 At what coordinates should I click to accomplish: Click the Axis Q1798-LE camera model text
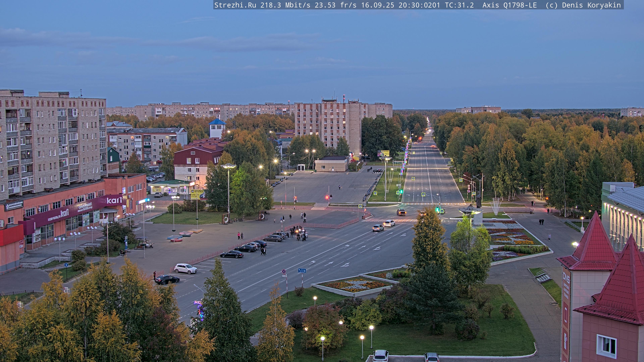click(509, 5)
